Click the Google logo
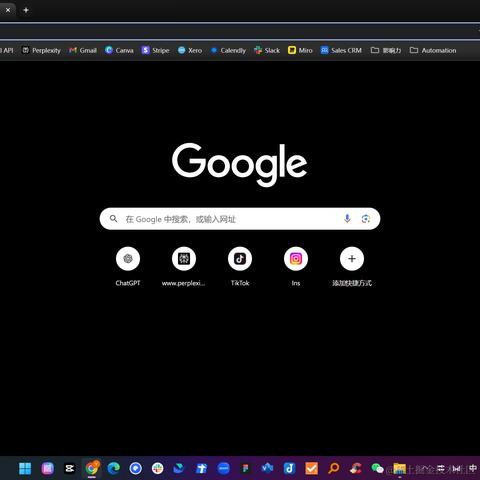This screenshot has width=480, height=480. click(x=240, y=165)
